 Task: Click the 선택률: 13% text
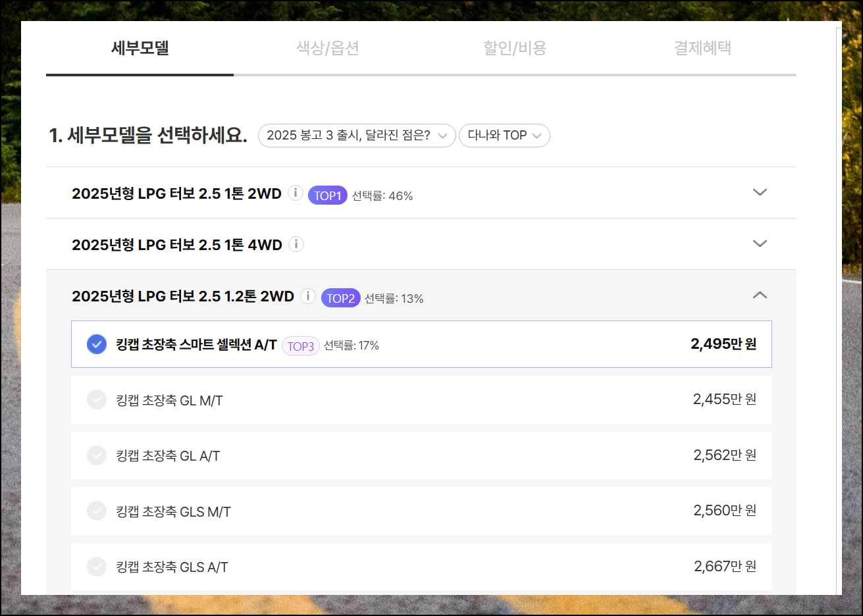(394, 299)
